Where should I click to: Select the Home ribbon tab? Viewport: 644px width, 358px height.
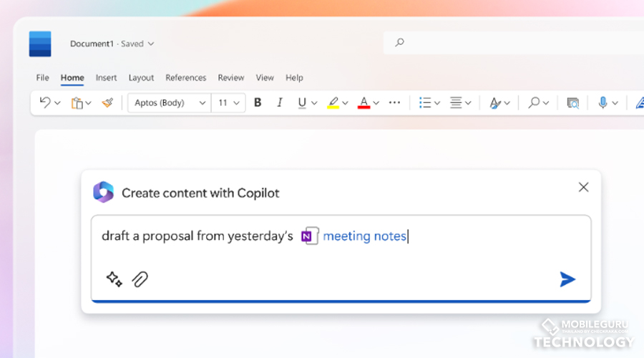72,77
